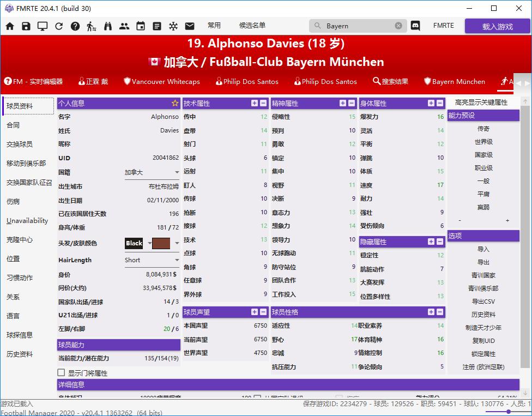This screenshot has height=416, width=532.
Task: Click the 载入游戏 button
Action: click(497, 25)
